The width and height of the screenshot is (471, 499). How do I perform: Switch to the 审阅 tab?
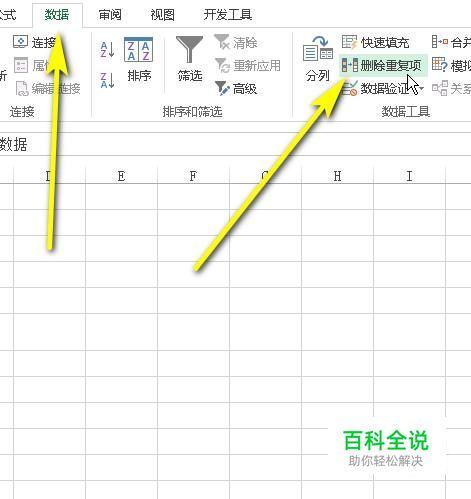[110, 15]
